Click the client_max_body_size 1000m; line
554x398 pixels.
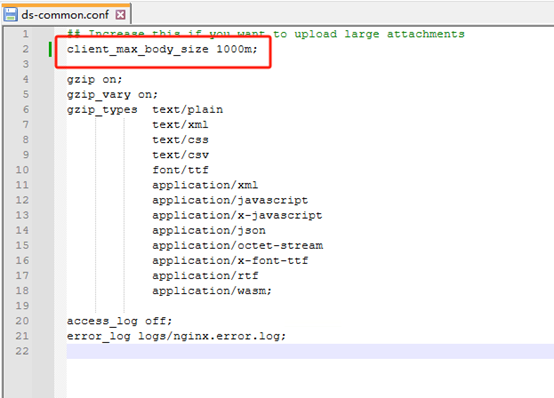coord(162,49)
